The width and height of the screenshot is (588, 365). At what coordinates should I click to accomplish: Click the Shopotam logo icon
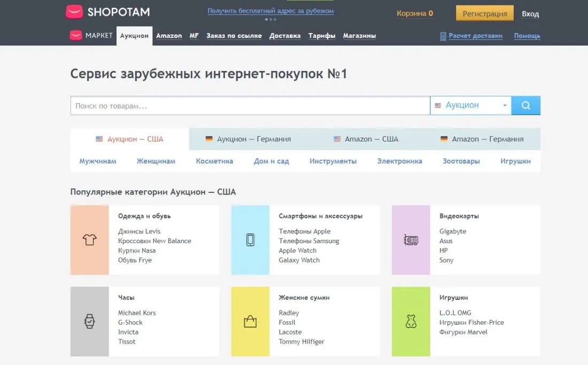[74, 11]
